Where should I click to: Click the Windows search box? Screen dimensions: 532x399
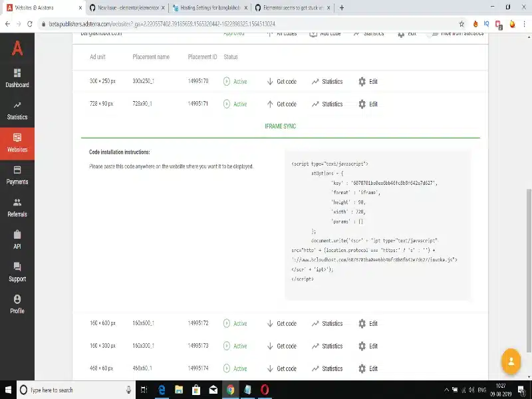click(x=76, y=390)
